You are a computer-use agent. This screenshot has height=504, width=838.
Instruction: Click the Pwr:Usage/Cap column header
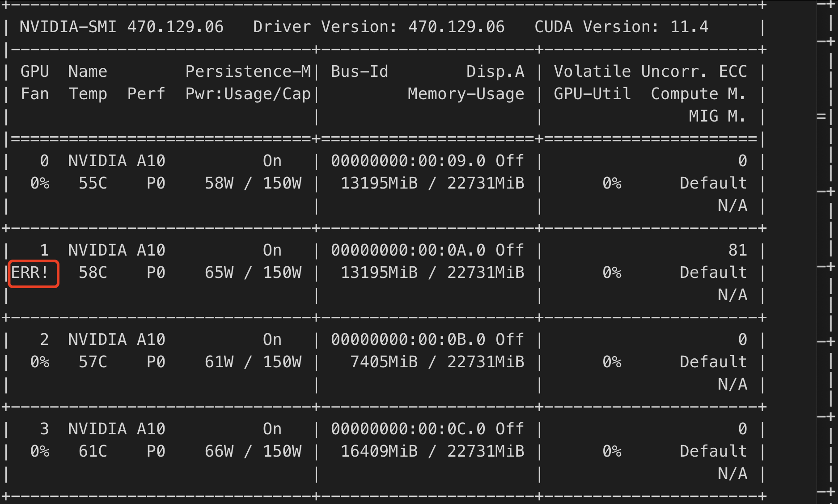[x=248, y=94]
